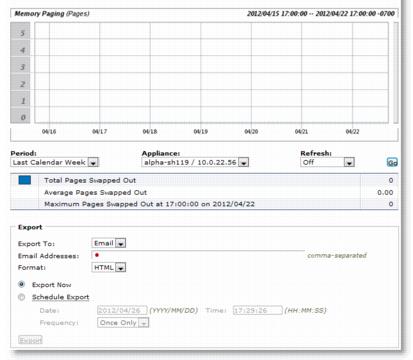This screenshot has width=413, height=360.
Task: Click the Schedule Export link text
Action: click(61, 297)
